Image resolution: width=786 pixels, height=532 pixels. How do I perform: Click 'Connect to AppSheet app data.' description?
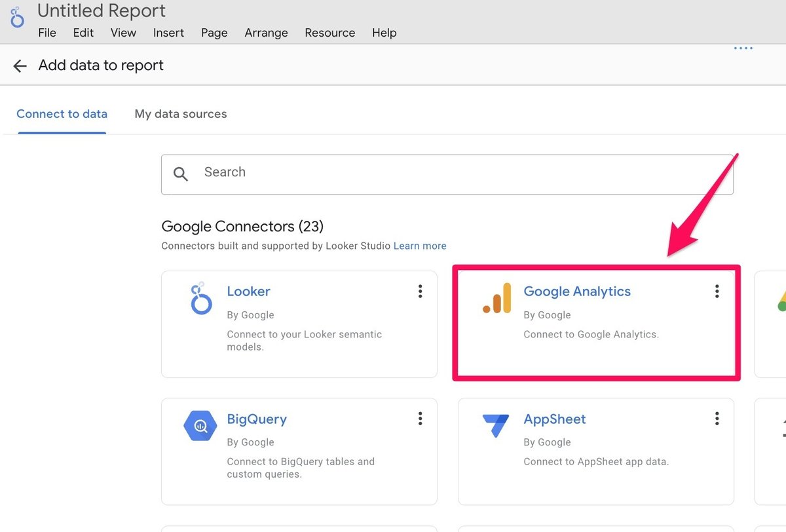point(596,461)
